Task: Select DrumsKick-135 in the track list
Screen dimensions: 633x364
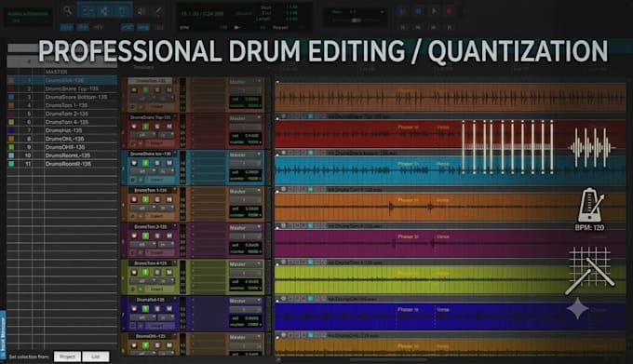Action: coord(62,80)
